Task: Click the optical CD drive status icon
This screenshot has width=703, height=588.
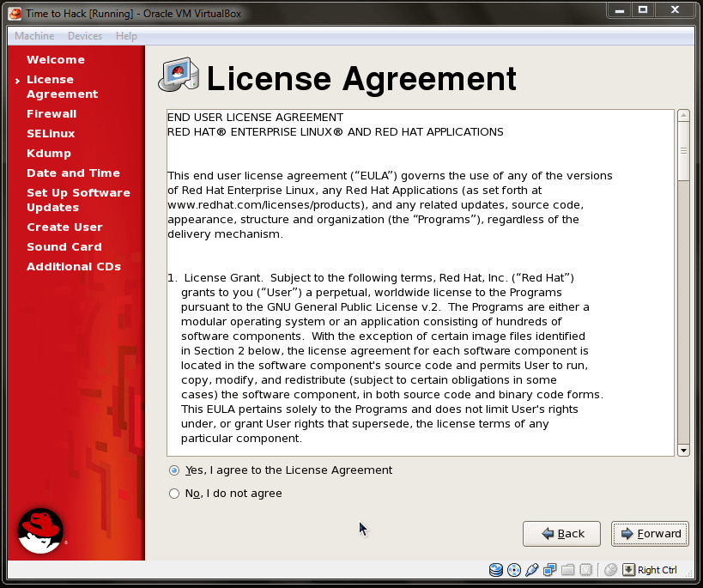Action: point(514,570)
